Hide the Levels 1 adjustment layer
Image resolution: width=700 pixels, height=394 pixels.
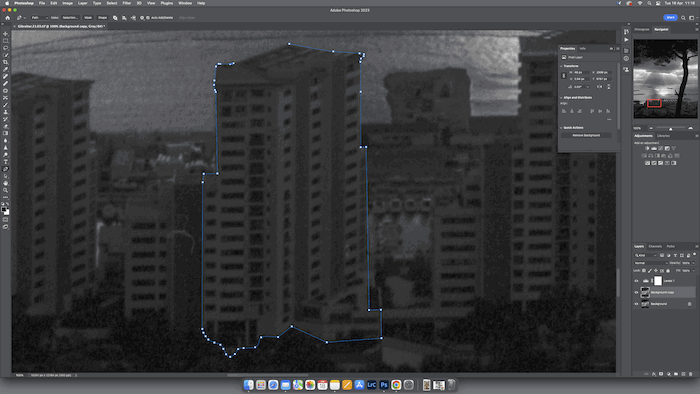coord(637,281)
